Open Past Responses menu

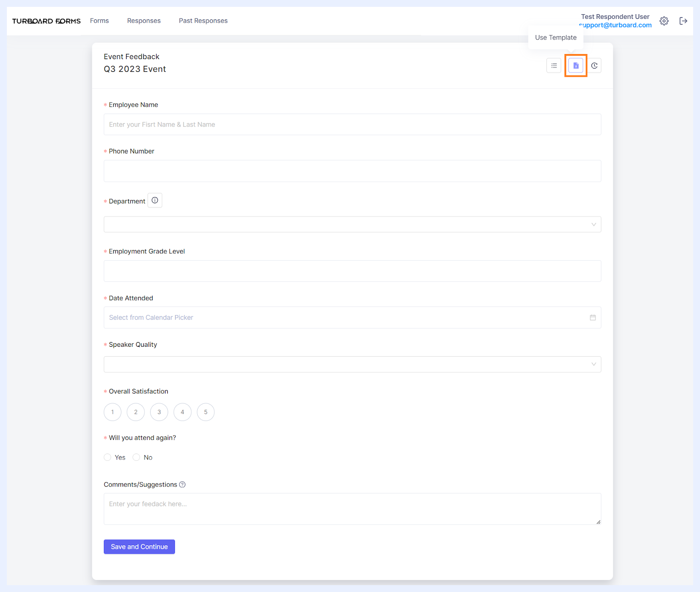203,21
